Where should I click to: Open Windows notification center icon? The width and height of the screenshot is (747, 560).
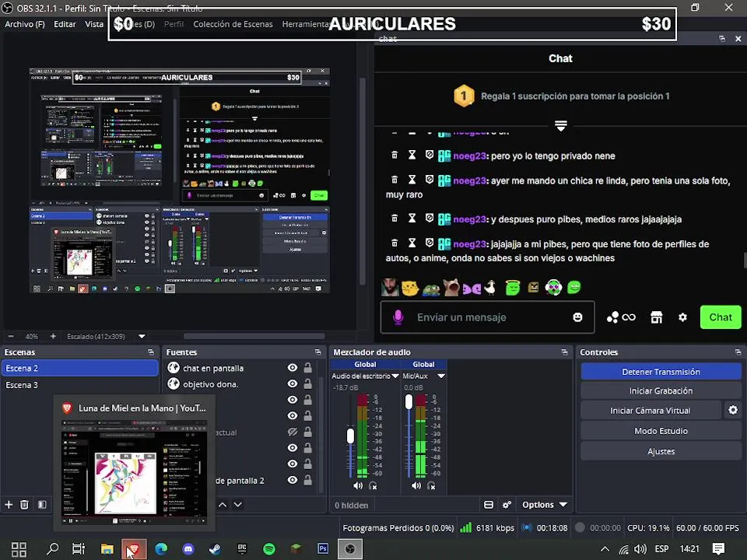718,549
